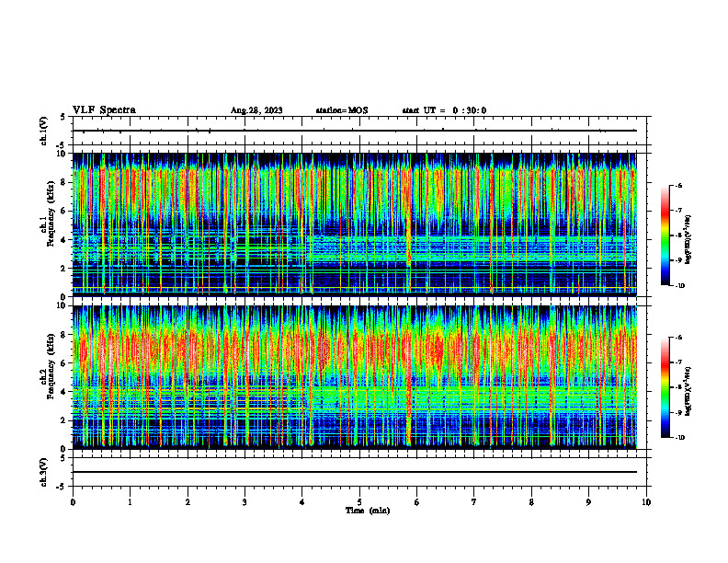Click the "4" kHz tick on ch.1 frequency axis
728x563 pixels.
(x=64, y=240)
